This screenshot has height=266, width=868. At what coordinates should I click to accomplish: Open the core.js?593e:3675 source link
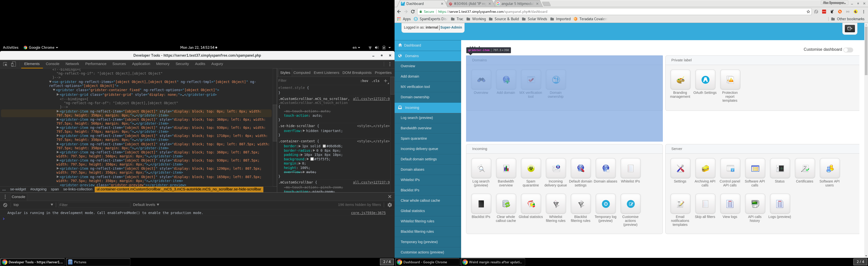368,213
